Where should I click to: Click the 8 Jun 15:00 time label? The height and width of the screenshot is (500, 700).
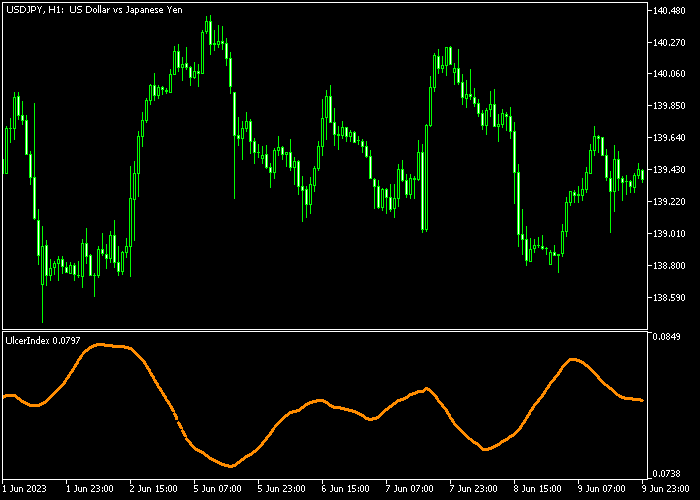click(x=538, y=488)
